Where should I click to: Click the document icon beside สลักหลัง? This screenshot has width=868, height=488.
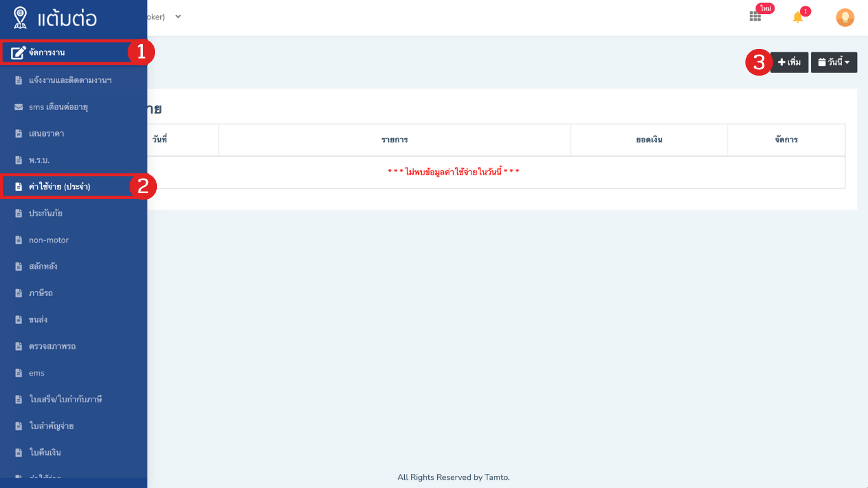pos(18,267)
